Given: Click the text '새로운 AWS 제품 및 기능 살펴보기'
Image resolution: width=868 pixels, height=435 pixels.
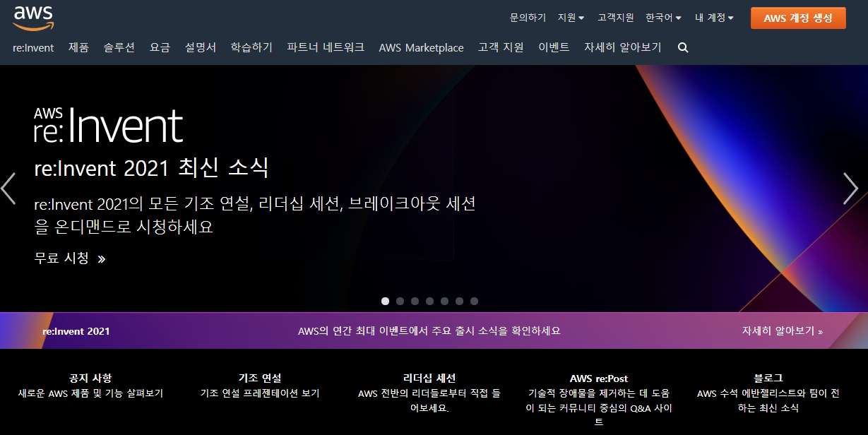Looking at the screenshot, I should (90, 393).
